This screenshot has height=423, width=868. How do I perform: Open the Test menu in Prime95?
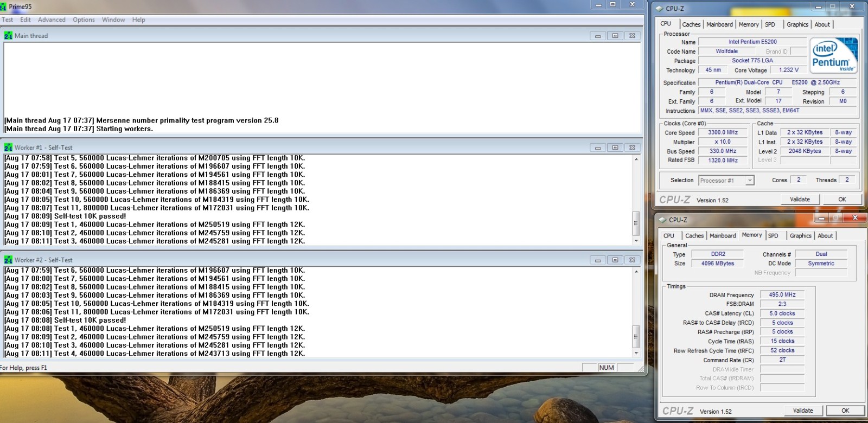(7, 20)
